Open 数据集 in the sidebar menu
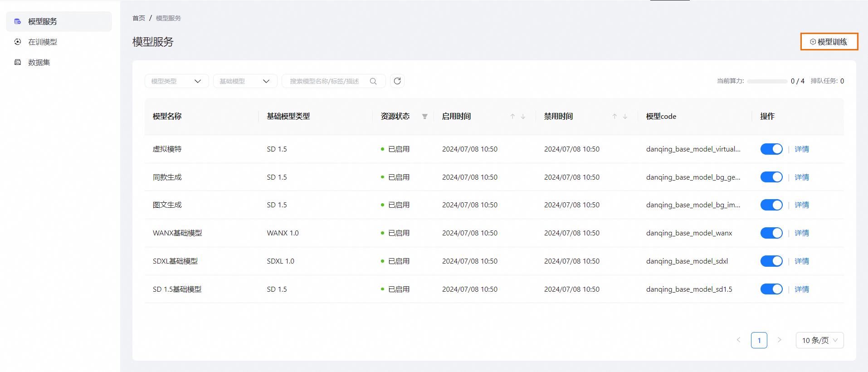The image size is (868, 372). (x=59, y=62)
